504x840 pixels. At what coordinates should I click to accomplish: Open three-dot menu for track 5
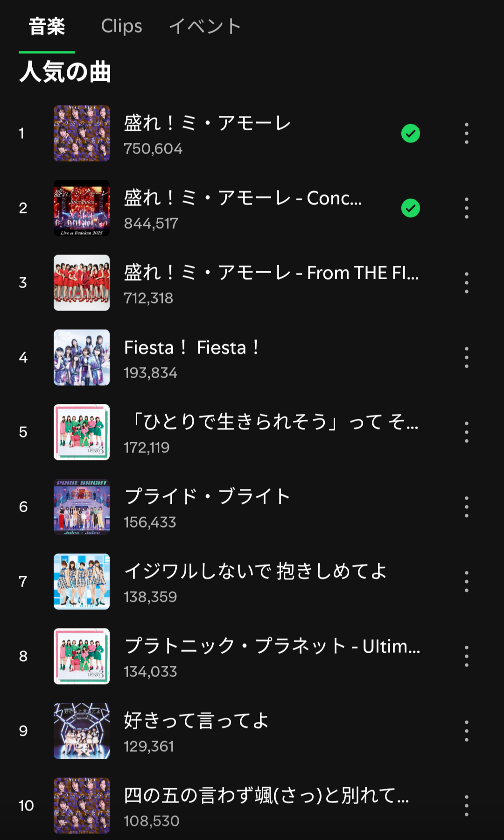click(466, 432)
